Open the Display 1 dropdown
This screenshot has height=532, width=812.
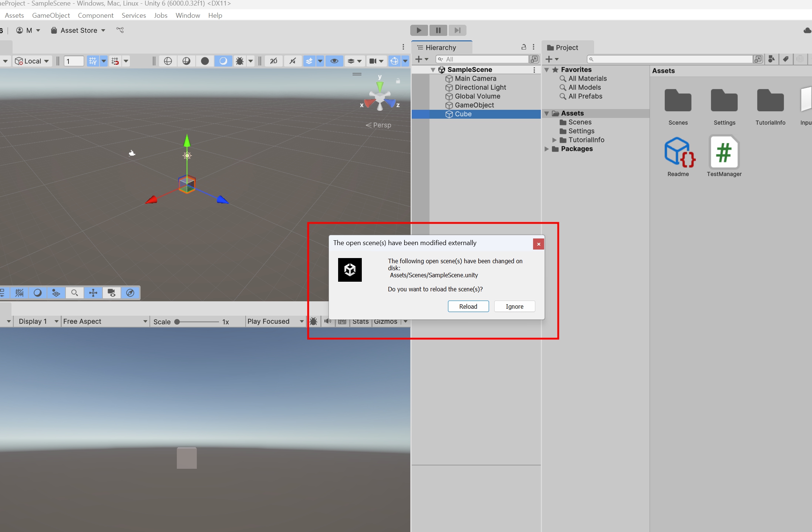[38, 321]
